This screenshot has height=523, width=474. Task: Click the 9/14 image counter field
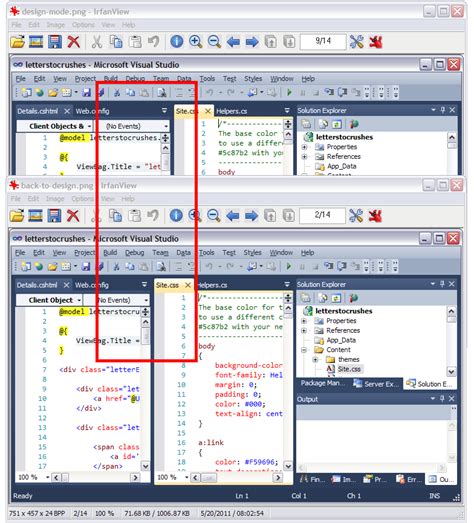323,41
